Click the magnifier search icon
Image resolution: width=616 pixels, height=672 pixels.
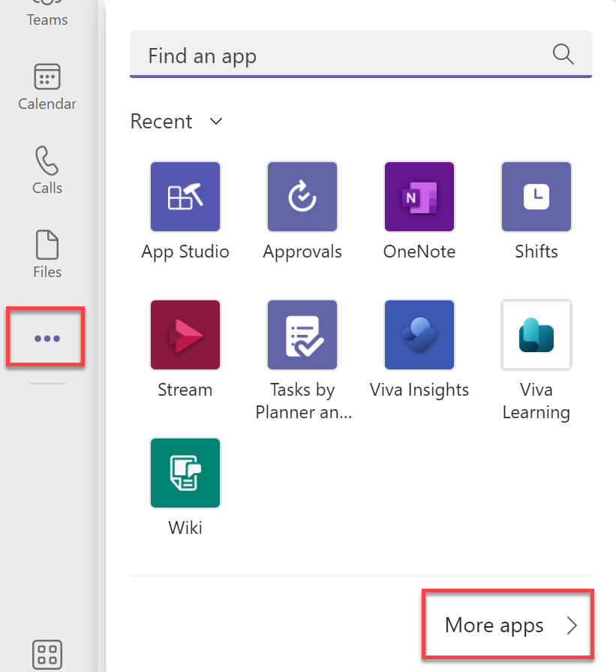pos(563,54)
